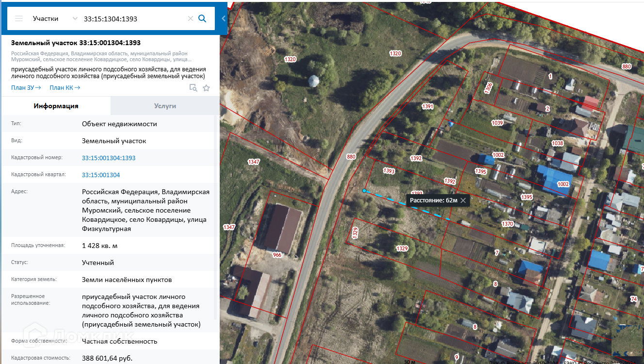Click the label Адрес:

19,191
